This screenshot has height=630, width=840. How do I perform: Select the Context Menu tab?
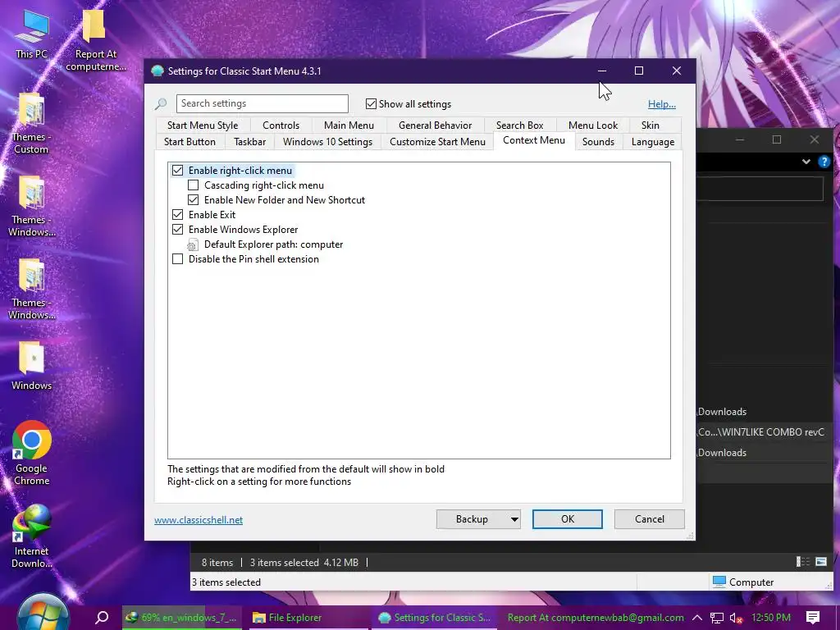(533, 140)
